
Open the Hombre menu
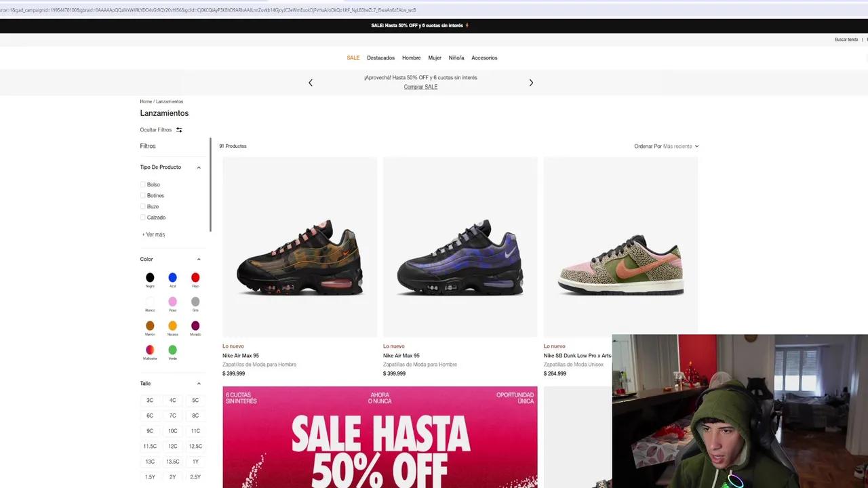(x=411, y=58)
